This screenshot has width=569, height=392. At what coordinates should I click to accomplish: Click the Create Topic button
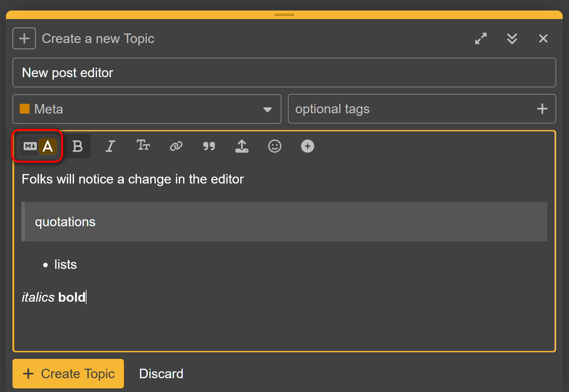(x=68, y=374)
